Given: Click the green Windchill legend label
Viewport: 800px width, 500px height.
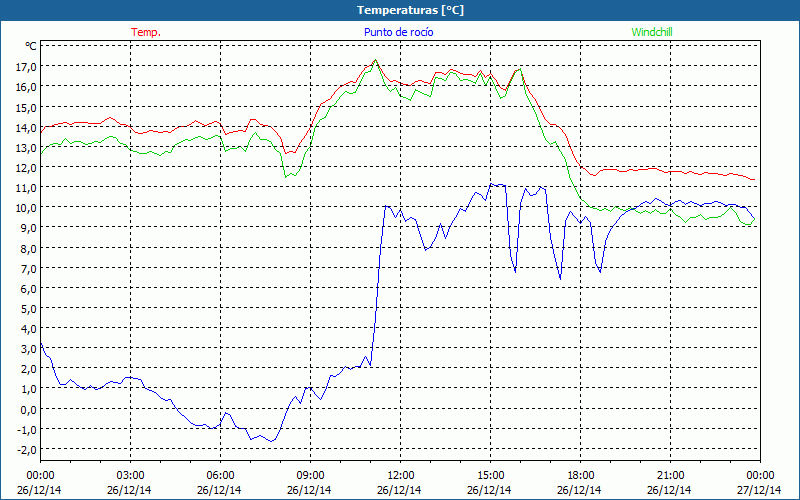Looking at the screenshot, I should 652,32.
